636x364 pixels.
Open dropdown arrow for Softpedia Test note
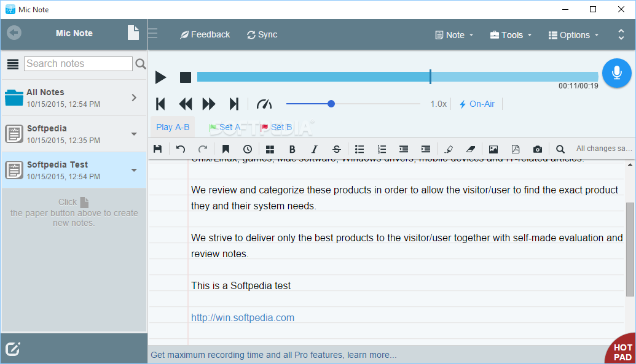pos(134,170)
